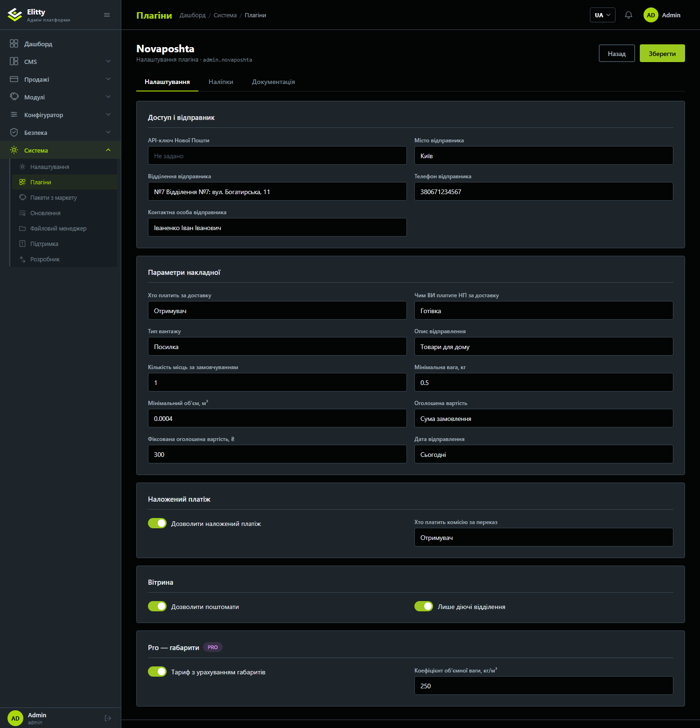
Task: Switch to Документація tab
Action: click(x=273, y=82)
